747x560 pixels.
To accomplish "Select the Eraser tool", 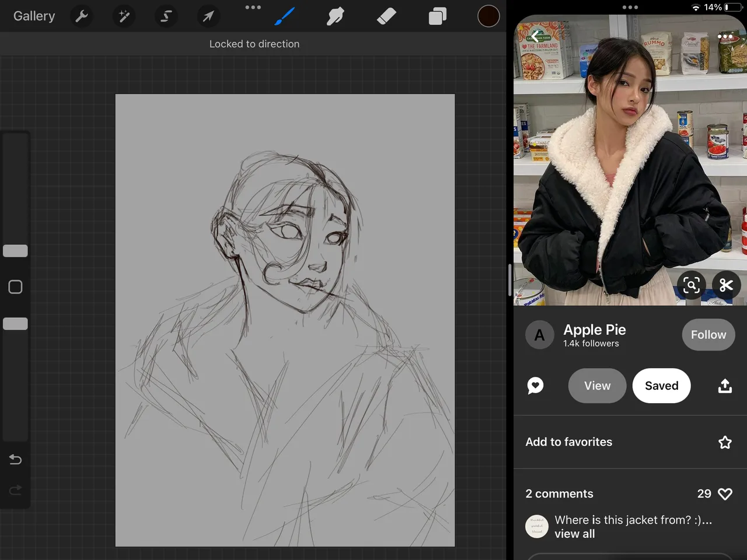I will (386, 16).
